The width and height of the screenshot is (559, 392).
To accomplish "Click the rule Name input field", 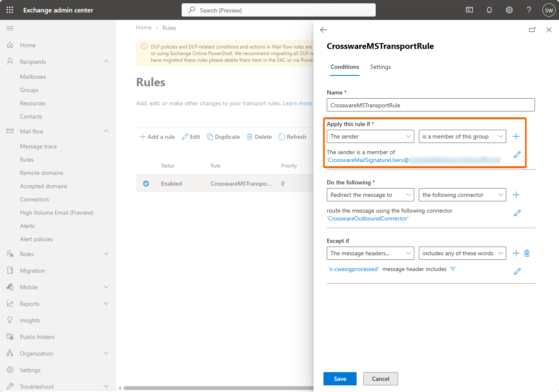I will [x=430, y=105].
